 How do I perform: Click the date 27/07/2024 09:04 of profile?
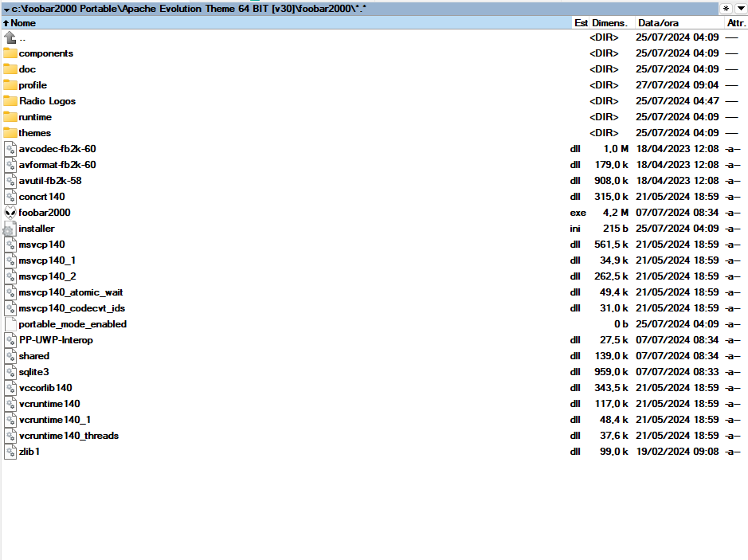pyautogui.click(x=677, y=85)
